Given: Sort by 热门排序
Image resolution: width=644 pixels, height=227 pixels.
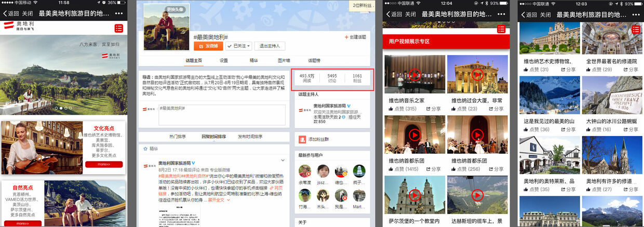Looking at the screenshot, I should tap(178, 136).
